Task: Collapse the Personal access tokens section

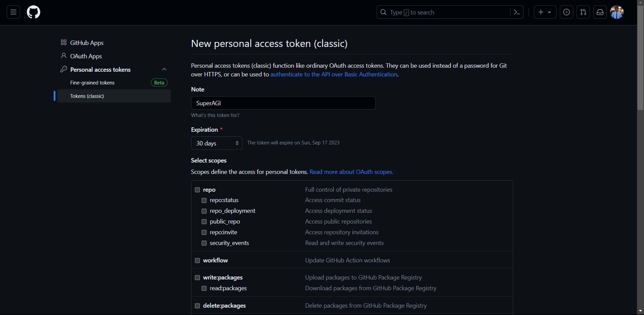Action: (164, 69)
